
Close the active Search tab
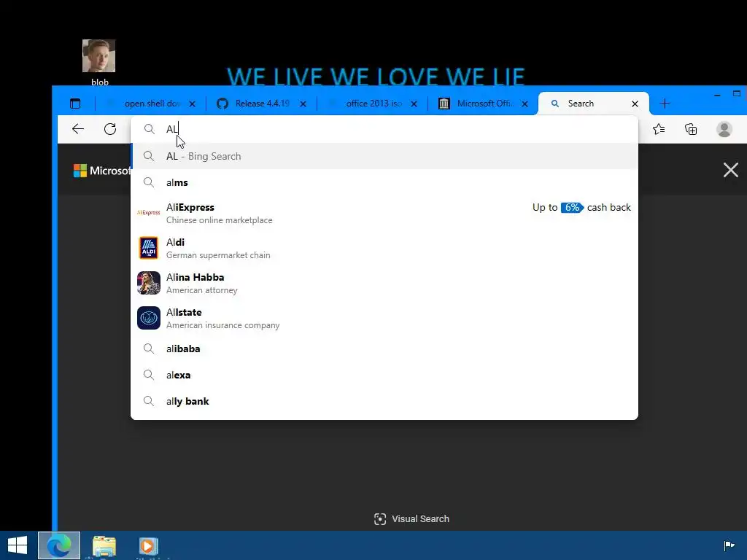coord(635,104)
